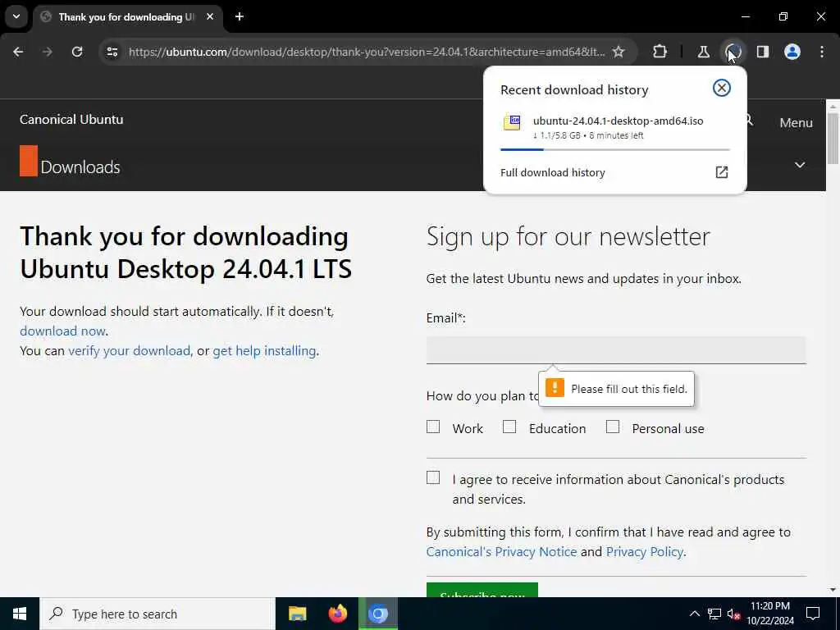840x630 pixels.
Task: Click the download now link
Action: [62, 331]
